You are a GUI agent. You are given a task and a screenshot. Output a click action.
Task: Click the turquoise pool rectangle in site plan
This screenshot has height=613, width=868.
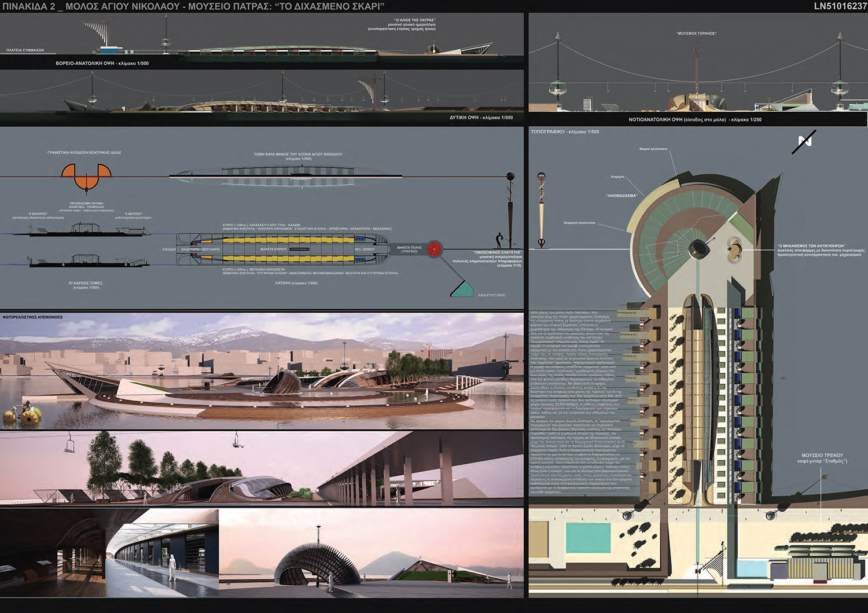587,539
